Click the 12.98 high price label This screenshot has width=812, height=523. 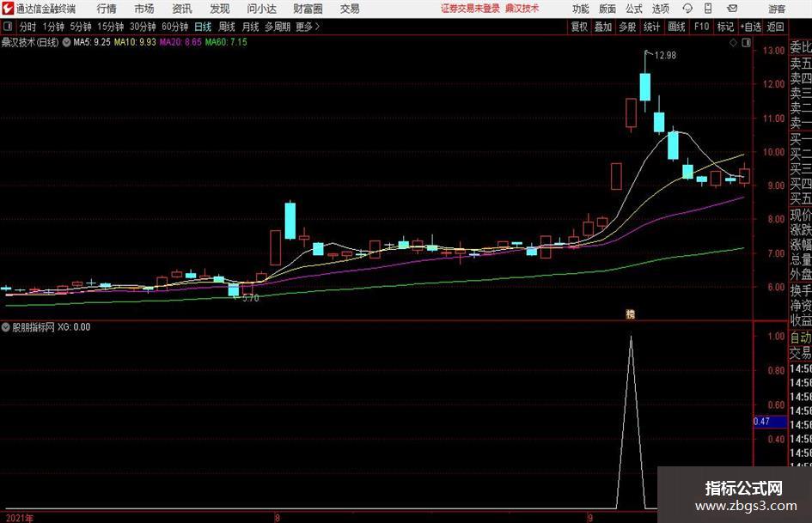pos(665,56)
